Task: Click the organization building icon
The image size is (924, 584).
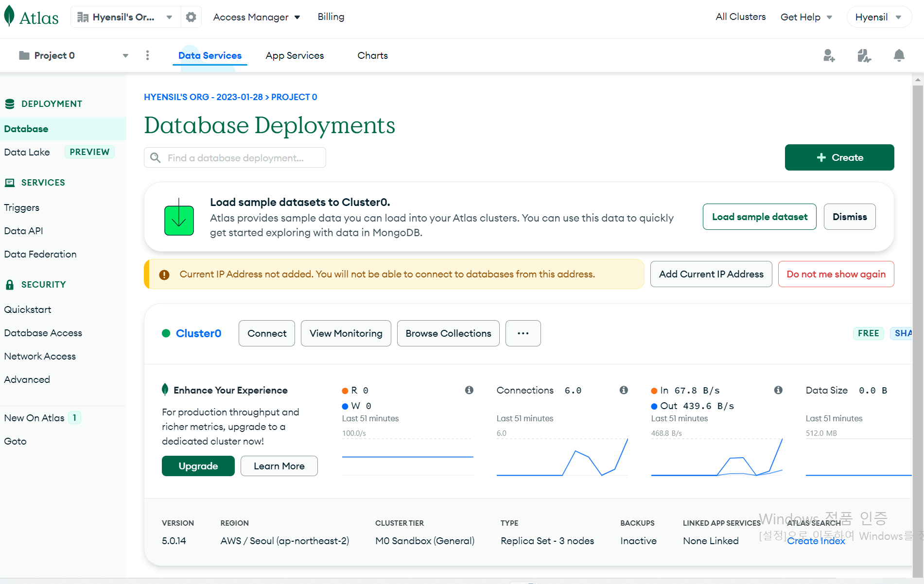Action: [x=83, y=17]
